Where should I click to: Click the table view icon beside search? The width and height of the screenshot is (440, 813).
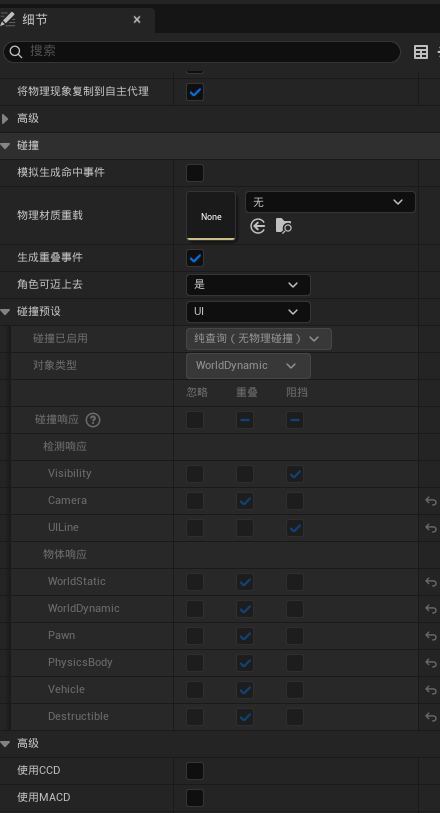click(x=421, y=52)
